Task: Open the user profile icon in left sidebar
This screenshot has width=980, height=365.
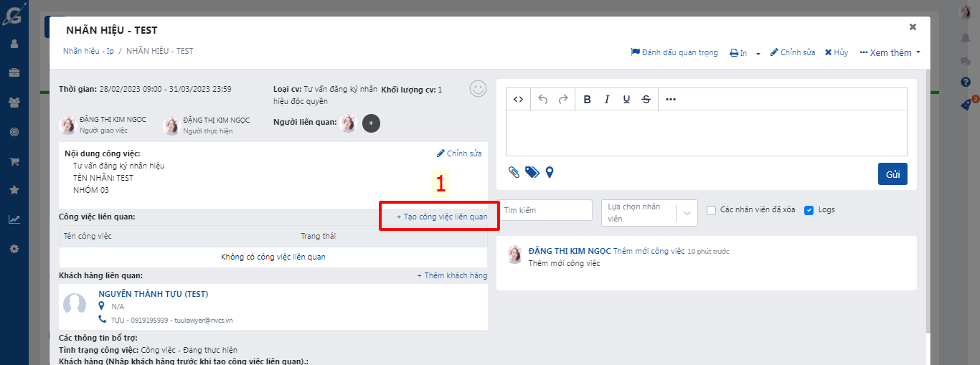Action: [x=14, y=44]
